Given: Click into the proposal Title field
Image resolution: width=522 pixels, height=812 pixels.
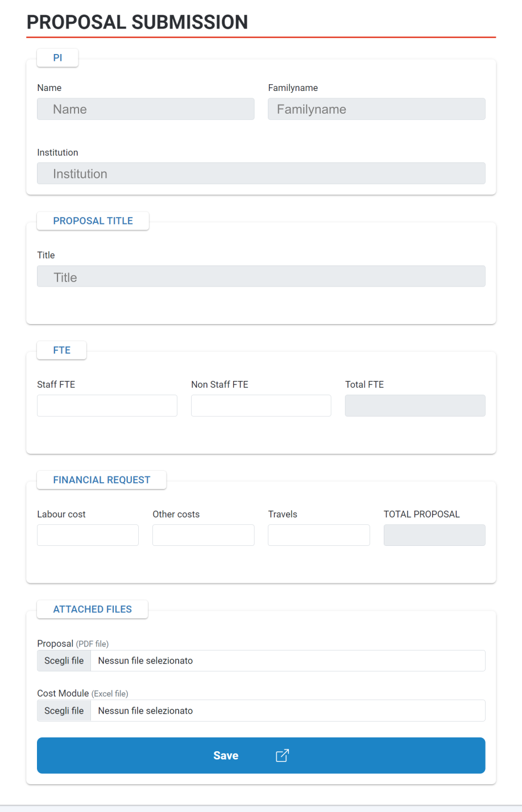Looking at the screenshot, I should [261, 276].
